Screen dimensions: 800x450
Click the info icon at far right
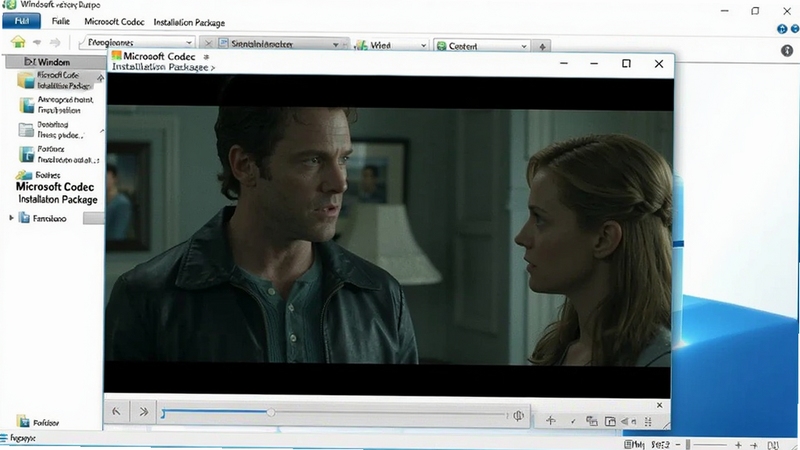point(787,51)
